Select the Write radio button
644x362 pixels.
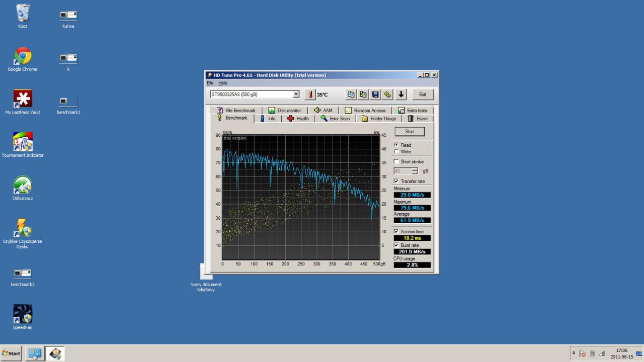point(396,151)
